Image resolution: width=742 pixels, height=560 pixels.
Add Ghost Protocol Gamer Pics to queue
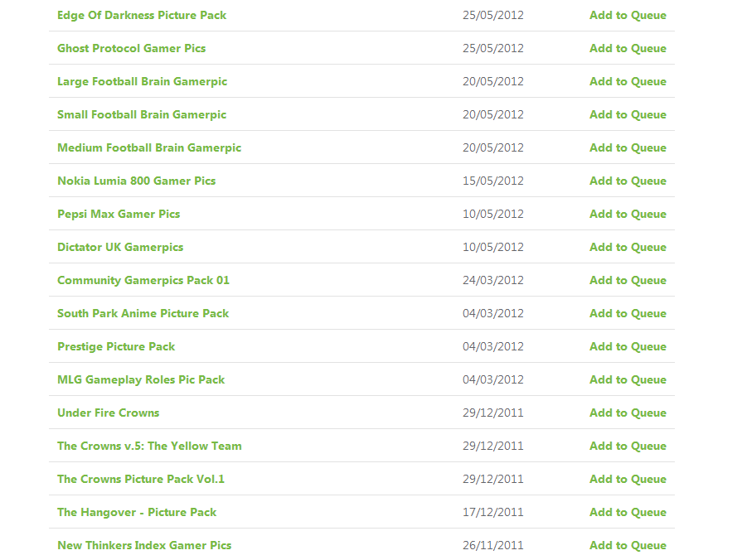click(x=628, y=48)
